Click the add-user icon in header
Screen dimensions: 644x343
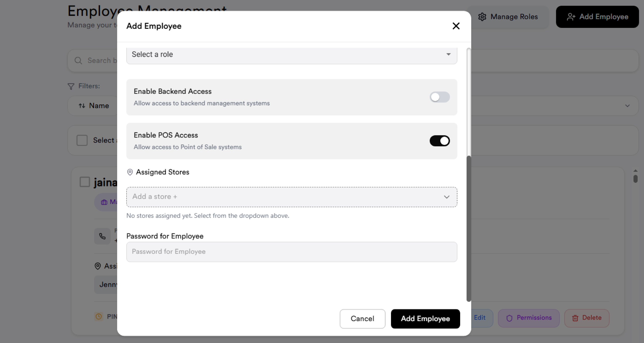(x=571, y=17)
